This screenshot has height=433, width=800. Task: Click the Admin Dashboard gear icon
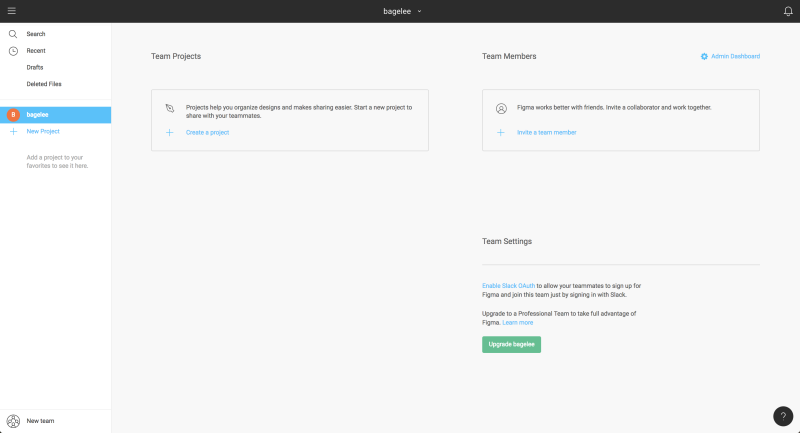pyautogui.click(x=704, y=57)
